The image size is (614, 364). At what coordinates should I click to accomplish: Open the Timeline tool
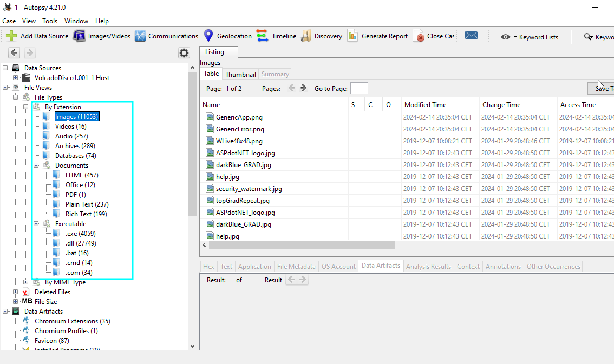[x=263, y=36]
